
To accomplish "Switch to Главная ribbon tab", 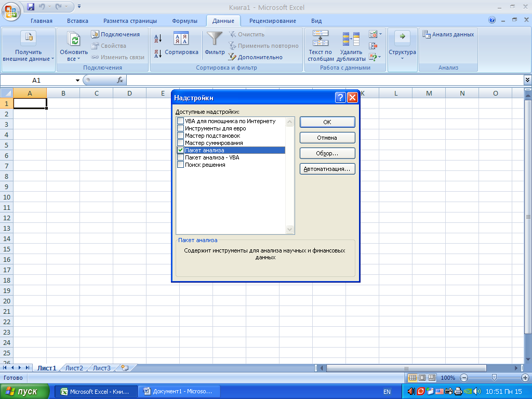I will [42, 21].
